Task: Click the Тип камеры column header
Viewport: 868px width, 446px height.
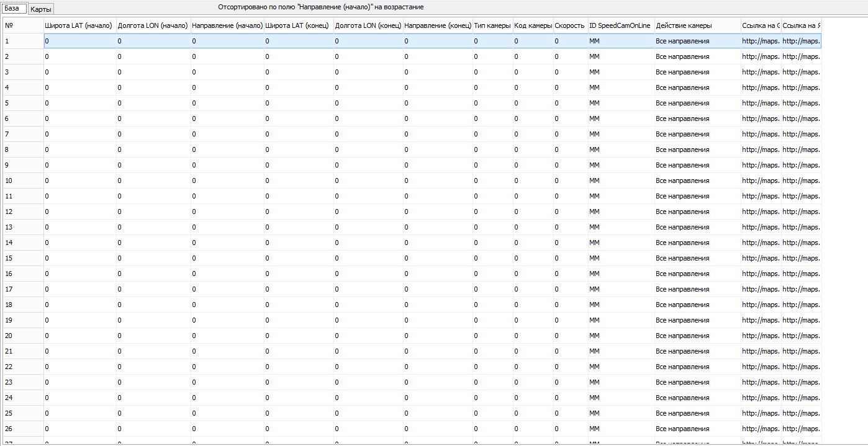Action: 492,25
